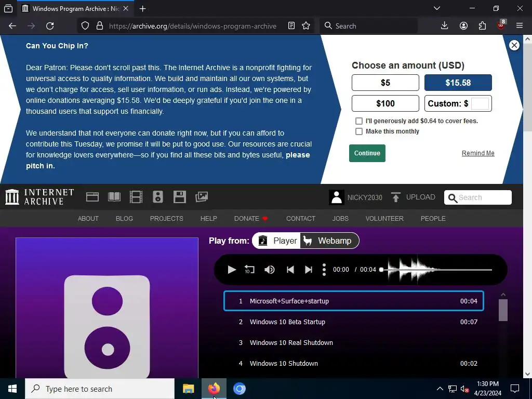The image size is (532, 399).
Task: Open the Audio speaker icon in nav
Action: pos(158,197)
